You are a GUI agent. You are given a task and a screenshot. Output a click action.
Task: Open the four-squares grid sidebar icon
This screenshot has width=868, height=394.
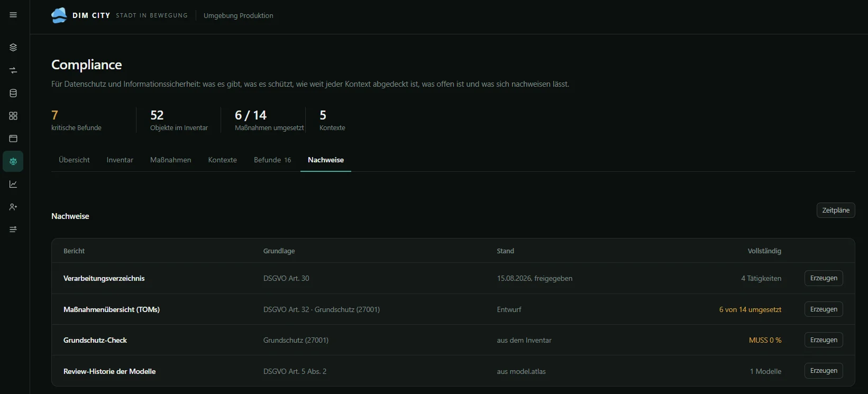13,116
